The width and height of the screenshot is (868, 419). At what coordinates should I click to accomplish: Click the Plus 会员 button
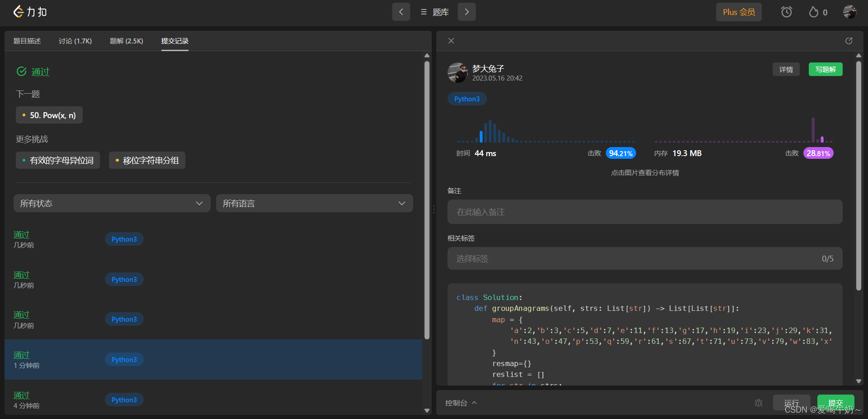tap(739, 12)
